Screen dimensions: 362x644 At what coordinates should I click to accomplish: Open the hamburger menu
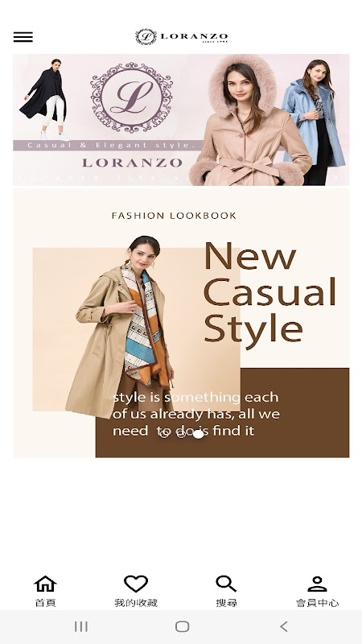tap(23, 37)
